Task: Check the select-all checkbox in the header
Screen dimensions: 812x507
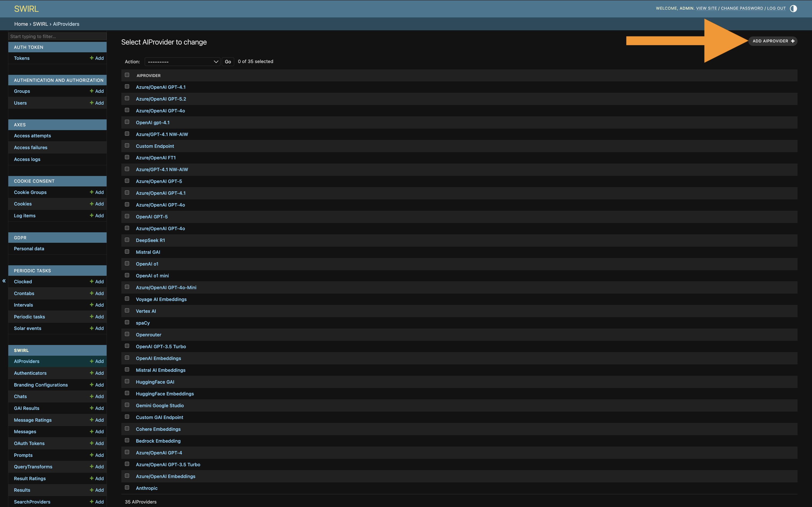Action: pyautogui.click(x=127, y=75)
